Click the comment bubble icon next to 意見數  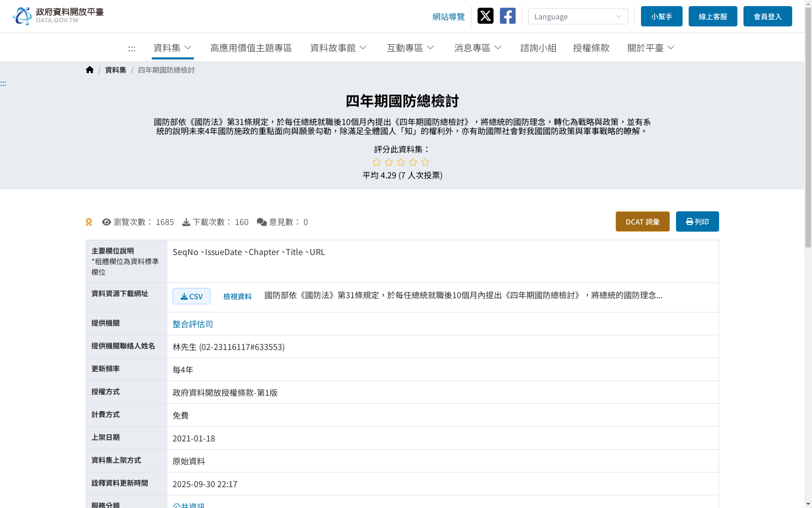pyautogui.click(x=261, y=221)
